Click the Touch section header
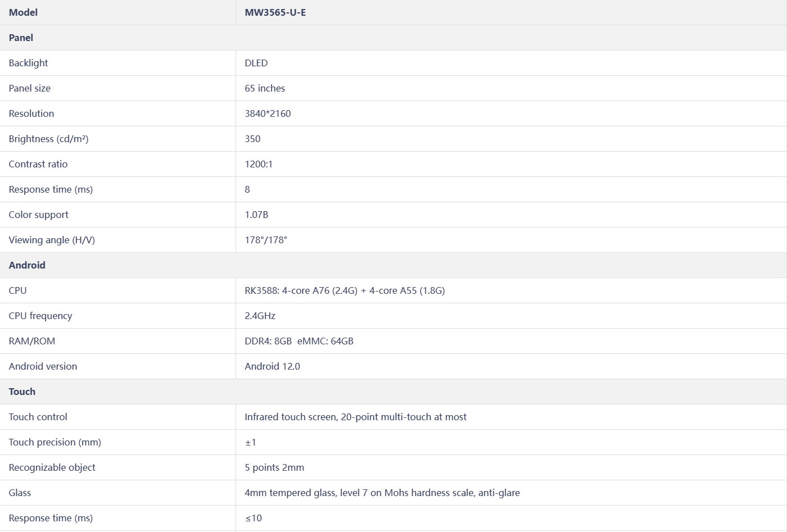 tap(22, 392)
